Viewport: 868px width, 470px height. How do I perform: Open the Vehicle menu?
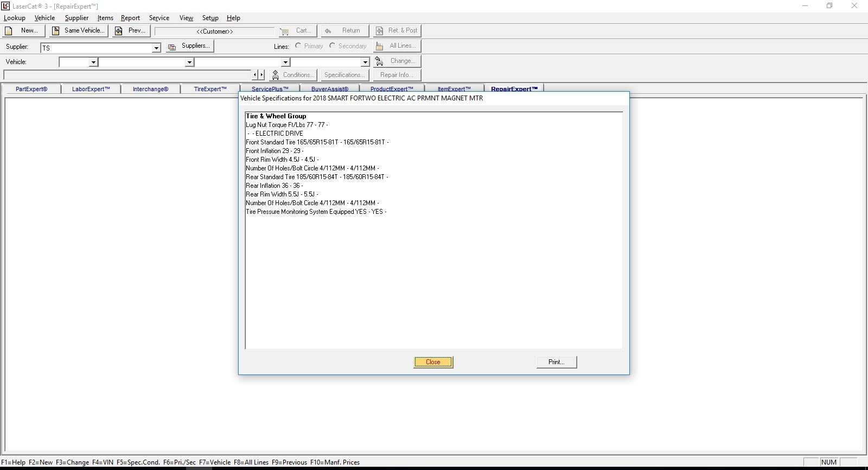point(44,18)
